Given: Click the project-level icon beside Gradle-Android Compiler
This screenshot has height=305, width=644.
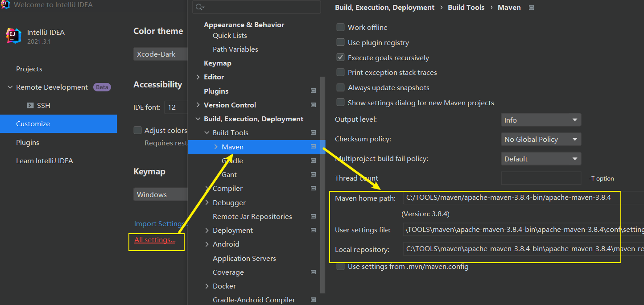Looking at the screenshot, I should coord(313,300).
